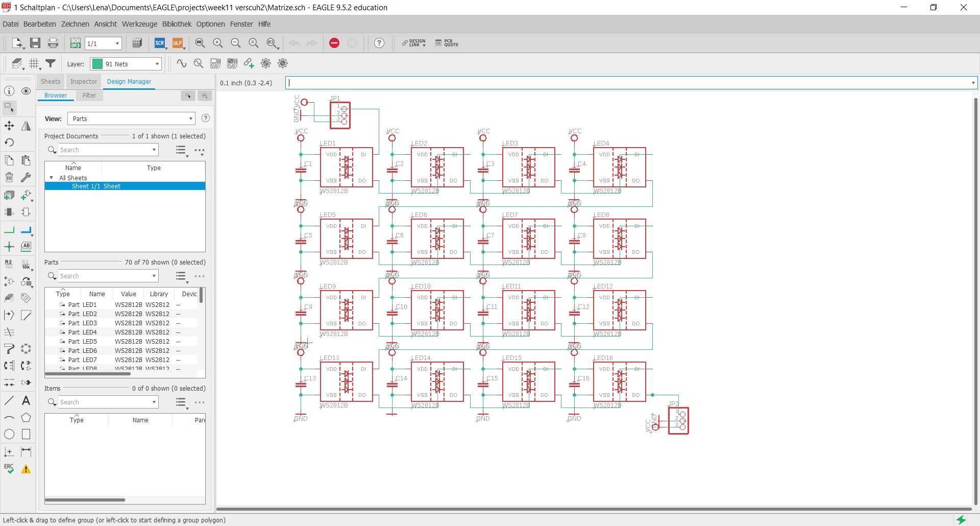Select the Sheet 1/1 row
This screenshot has width=980, height=526.
click(x=125, y=186)
